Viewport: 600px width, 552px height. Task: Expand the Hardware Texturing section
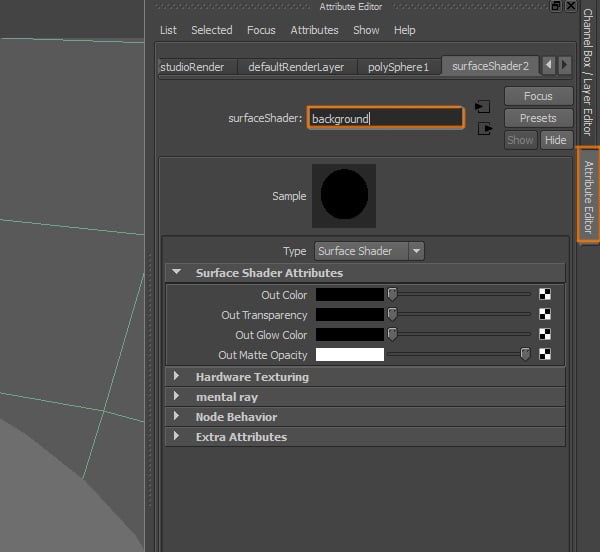tap(177, 377)
